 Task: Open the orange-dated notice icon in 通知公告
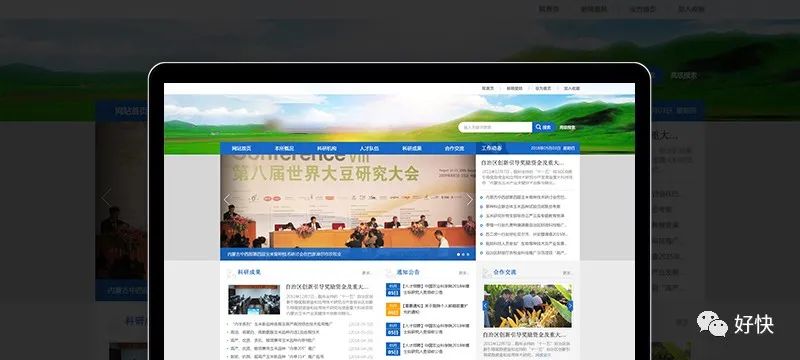tap(392, 309)
